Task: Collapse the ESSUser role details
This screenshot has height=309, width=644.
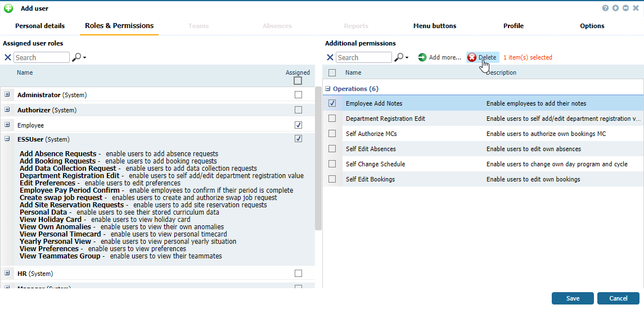Action: click(7, 139)
